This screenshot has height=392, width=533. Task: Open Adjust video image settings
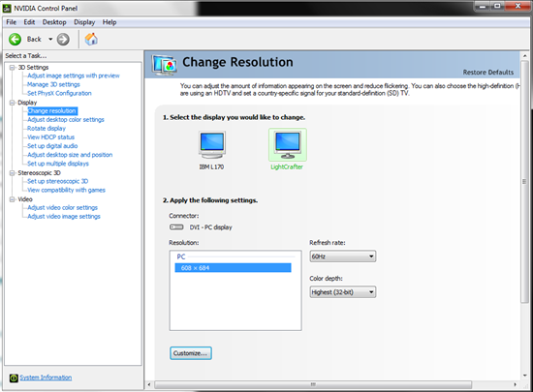pos(64,217)
